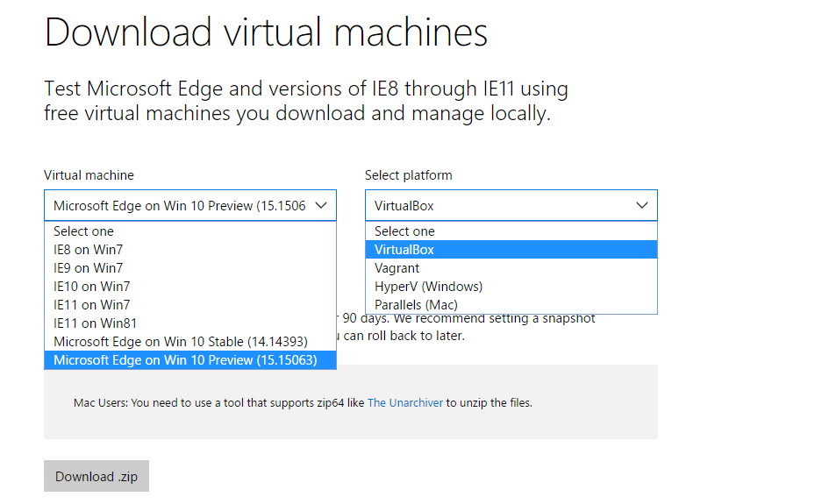Open the Virtual machine dropdown

(x=190, y=206)
